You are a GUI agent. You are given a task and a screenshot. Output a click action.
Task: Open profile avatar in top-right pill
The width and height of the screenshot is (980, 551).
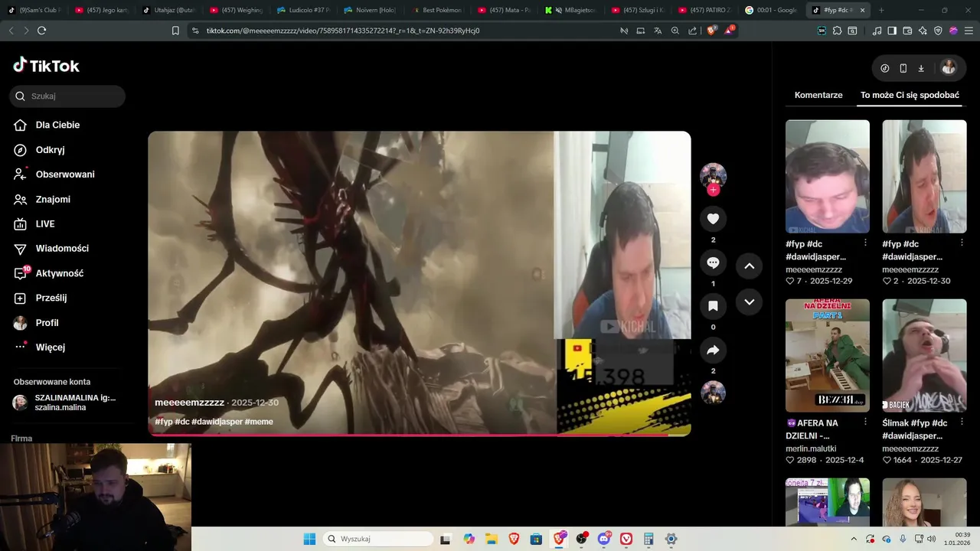click(949, 67)
